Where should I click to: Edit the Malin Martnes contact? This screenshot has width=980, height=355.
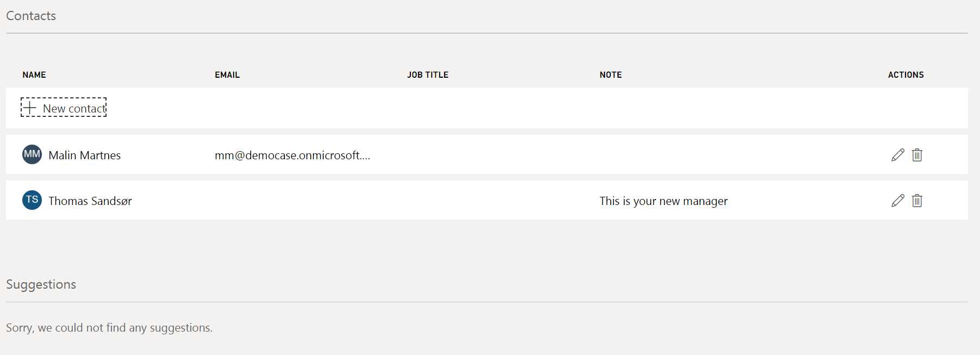click(x=898, y=155)
